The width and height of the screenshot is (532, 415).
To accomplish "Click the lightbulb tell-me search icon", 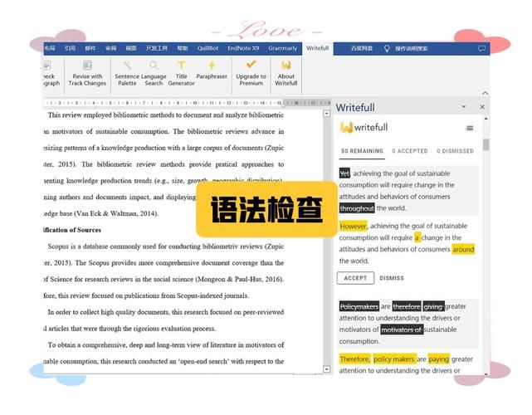I will click(387, 48).
